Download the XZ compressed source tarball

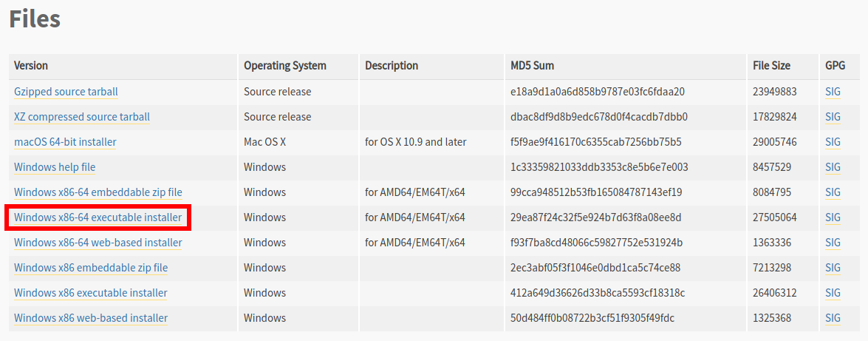point(82,117)
